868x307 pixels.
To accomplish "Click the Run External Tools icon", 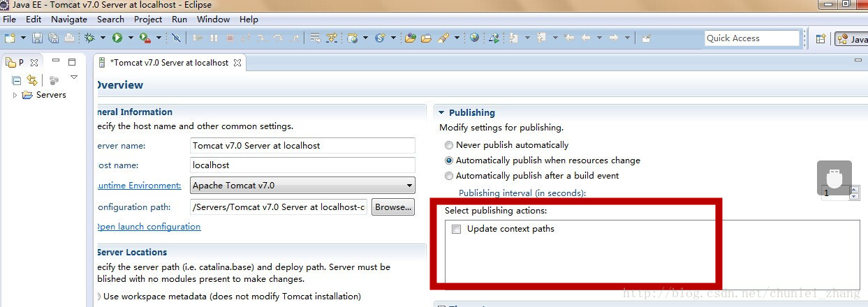I will point(145,38).
